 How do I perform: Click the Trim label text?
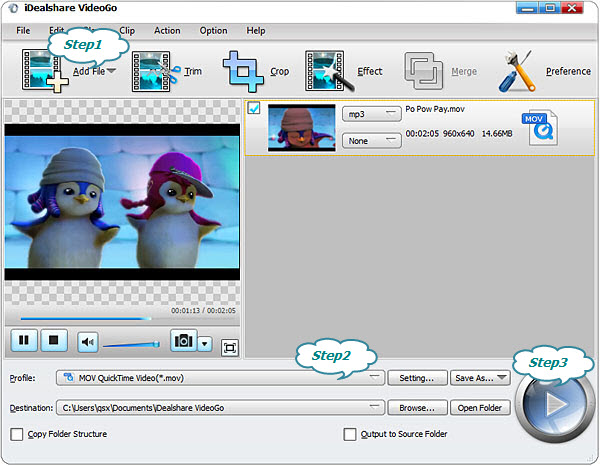(193, 71)
